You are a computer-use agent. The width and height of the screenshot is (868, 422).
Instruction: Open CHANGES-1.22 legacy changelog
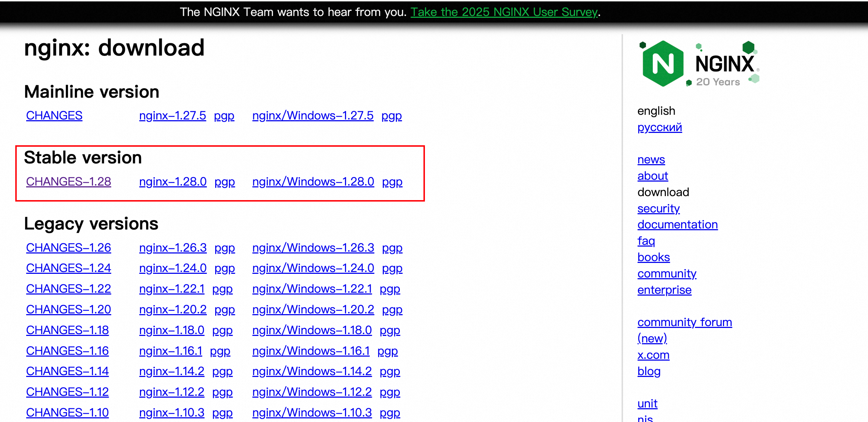pyautogui.click(x=68, y=289)
